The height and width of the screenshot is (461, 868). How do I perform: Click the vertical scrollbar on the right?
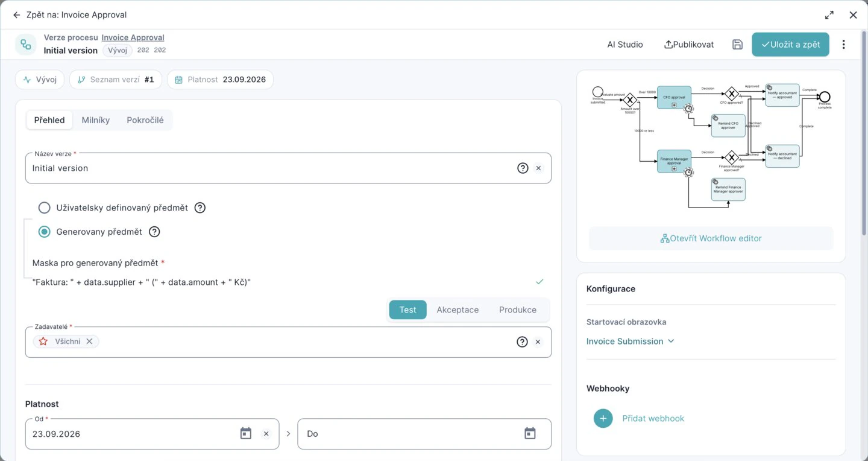[864, 133]
